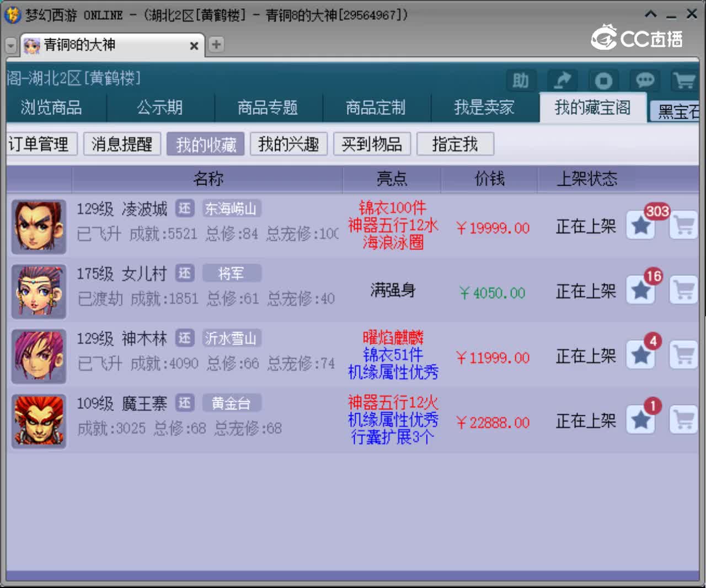The height and width of the screenshot is (588, 706).
Task: Click the 将军 server tag
Action: (x=231, y=273)
